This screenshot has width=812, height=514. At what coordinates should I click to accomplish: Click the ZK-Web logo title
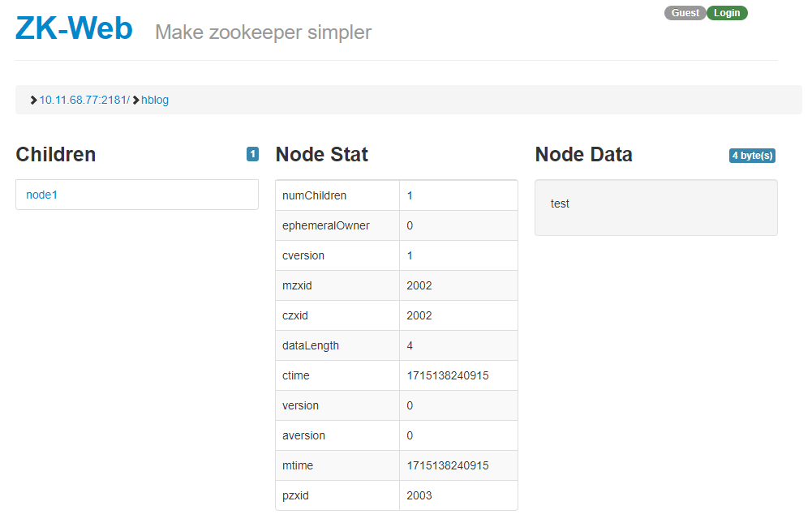click(x=74, y=29)
